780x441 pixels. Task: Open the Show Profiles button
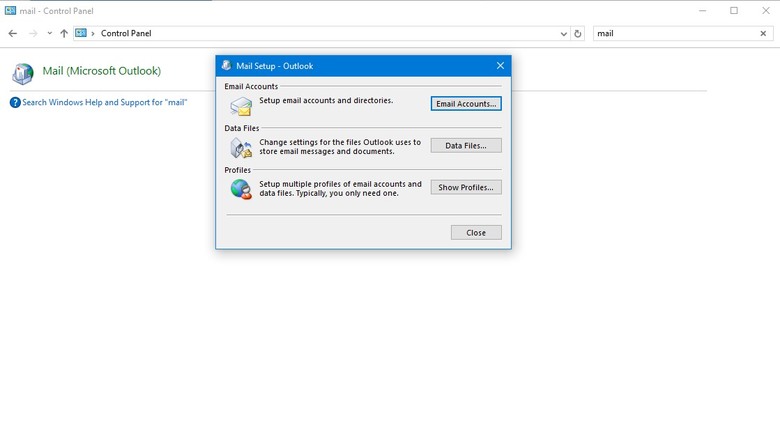[x=466, y=187]
